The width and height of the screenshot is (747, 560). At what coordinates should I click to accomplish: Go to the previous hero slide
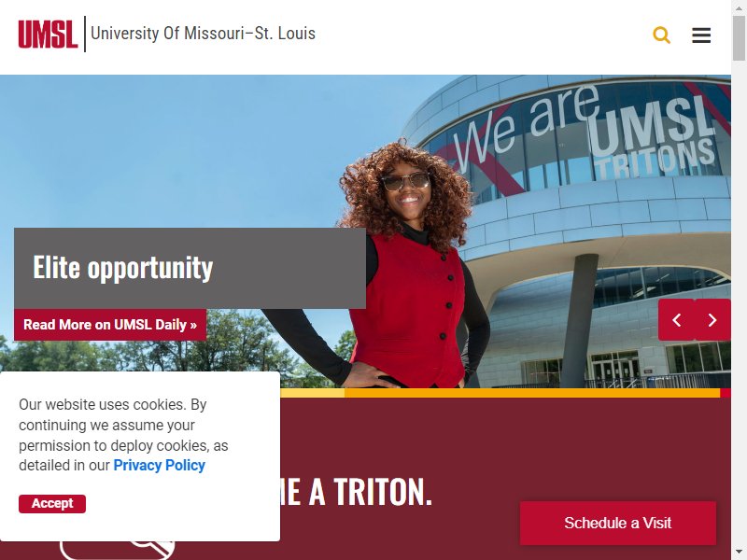pyautogui.click(x=676, y=320)
